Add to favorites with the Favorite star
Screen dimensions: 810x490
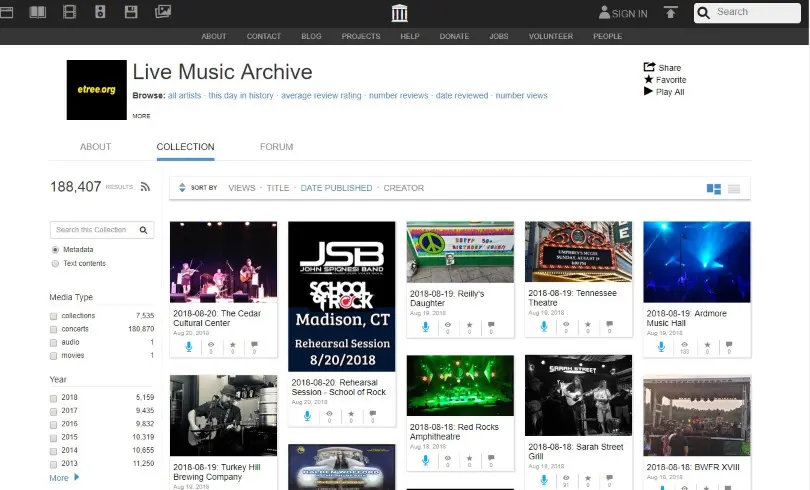649,79
